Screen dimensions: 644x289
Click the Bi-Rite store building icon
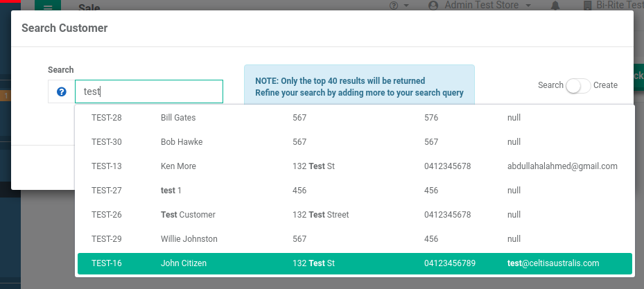587,6
